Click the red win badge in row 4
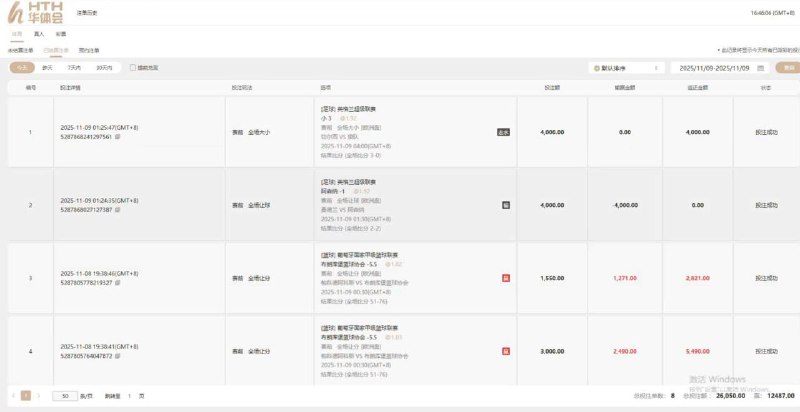The image size is (800, 412). tap(504, 351)
